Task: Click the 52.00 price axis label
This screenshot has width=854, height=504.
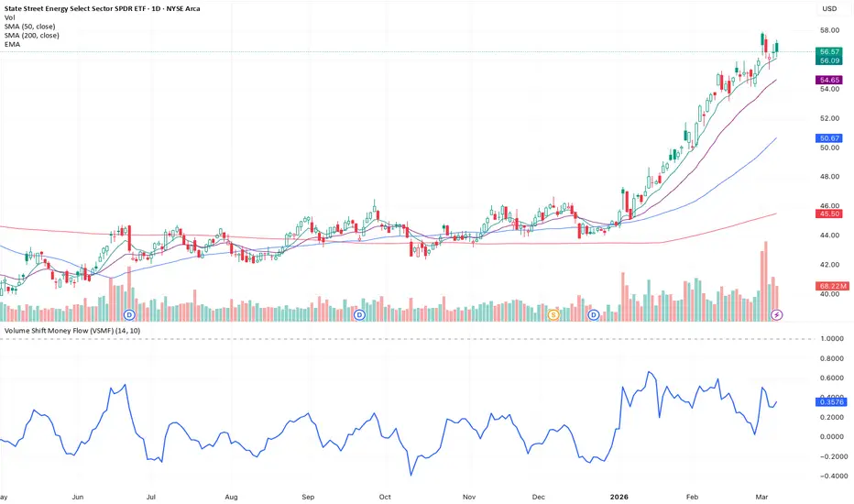Action: [x=829, y=118]
